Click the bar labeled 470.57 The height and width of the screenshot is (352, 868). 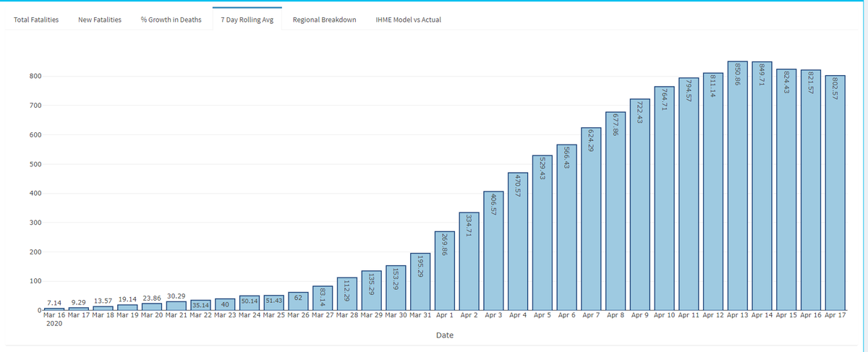(518, 241)
